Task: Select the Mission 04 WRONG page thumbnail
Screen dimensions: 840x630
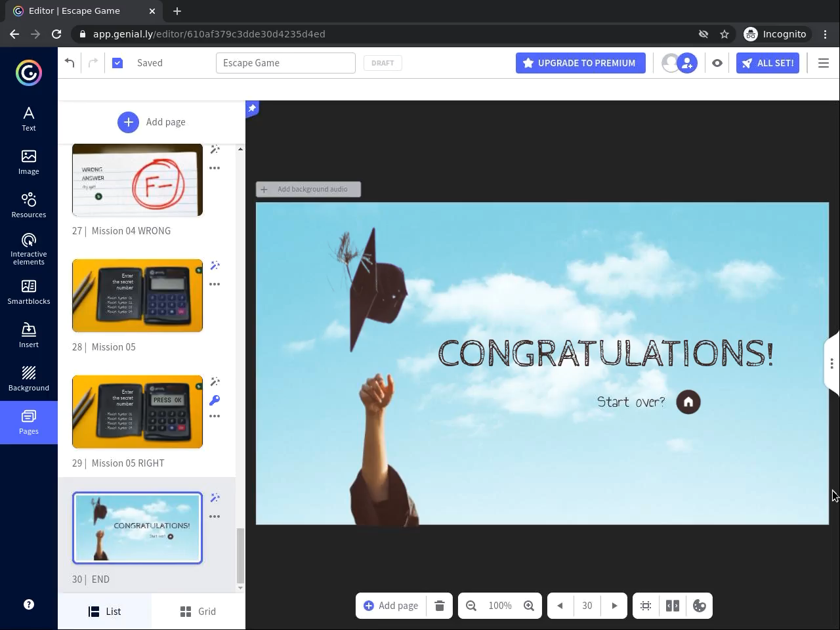Action: tap(137, 180)
